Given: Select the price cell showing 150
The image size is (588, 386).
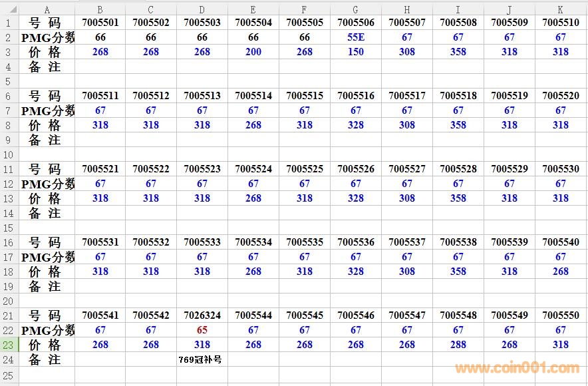Looking at the screenshot, I should coord(356,52).
